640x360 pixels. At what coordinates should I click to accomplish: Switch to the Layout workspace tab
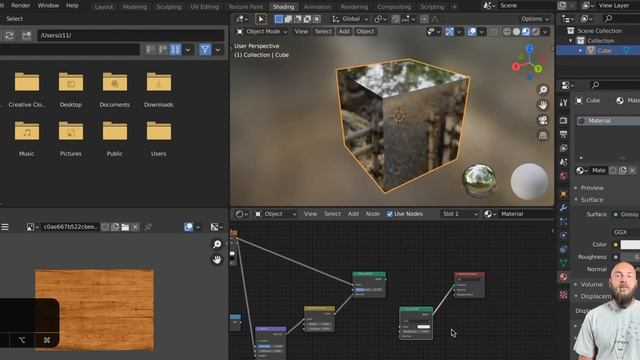[x=104, y=7]
